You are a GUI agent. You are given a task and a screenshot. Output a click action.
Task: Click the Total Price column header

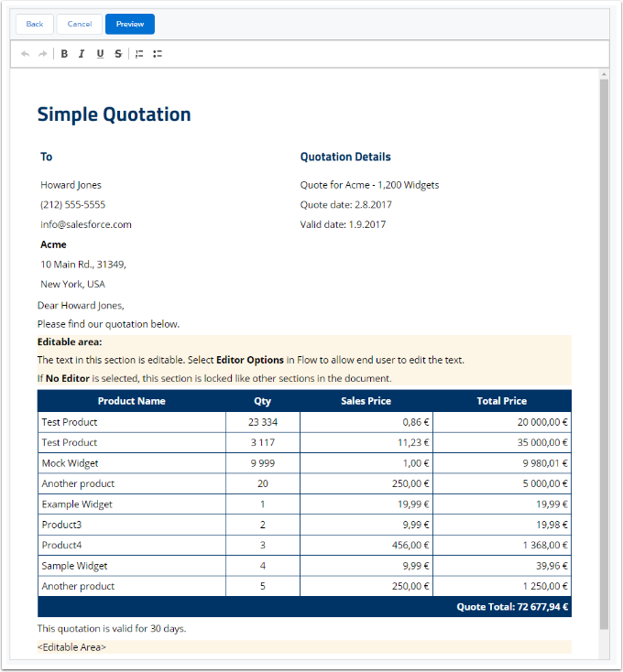501,401
